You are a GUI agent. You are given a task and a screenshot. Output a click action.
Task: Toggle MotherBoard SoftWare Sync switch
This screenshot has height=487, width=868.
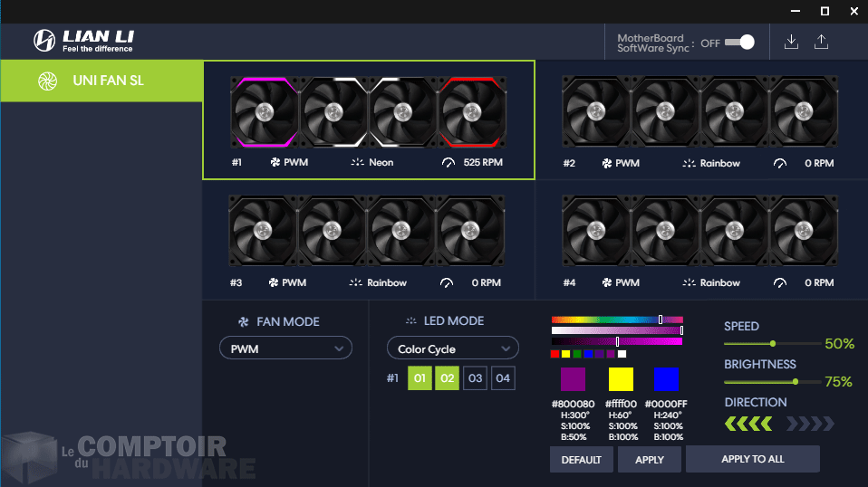[x=739, y=43]
